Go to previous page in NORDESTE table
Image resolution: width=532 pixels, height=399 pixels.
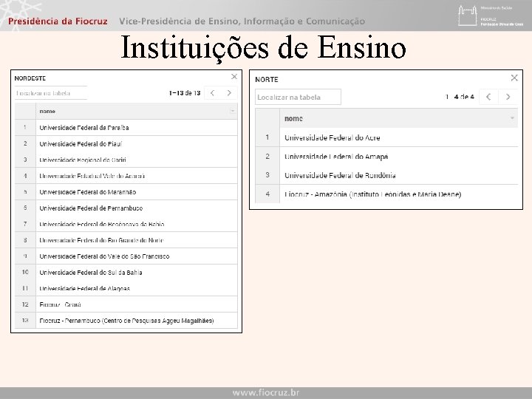tap(212, 93)
